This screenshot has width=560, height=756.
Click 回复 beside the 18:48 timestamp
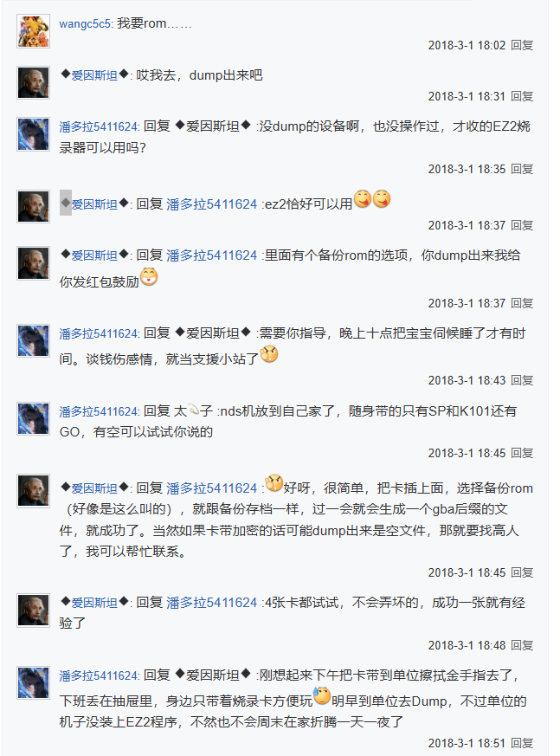522,645
